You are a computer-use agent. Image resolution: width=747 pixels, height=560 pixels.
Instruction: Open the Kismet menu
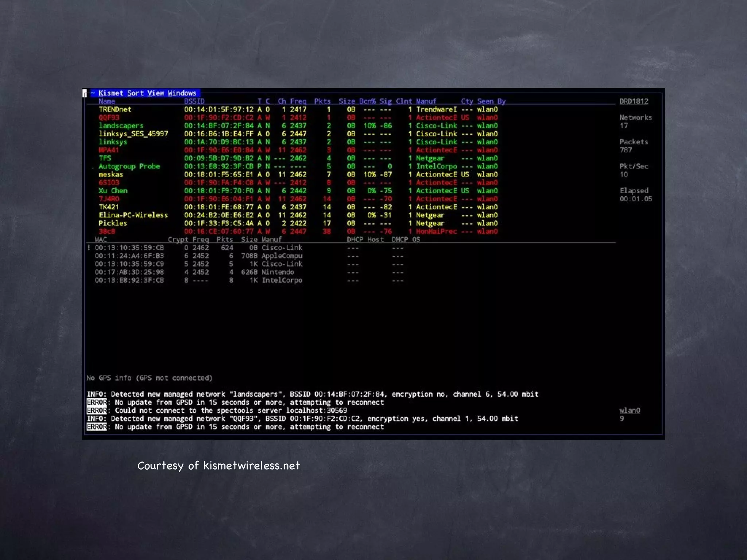(111, 93)
